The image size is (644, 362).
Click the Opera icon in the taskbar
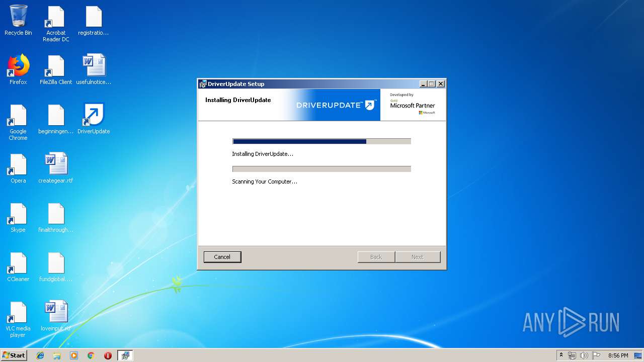click(108, 355)
